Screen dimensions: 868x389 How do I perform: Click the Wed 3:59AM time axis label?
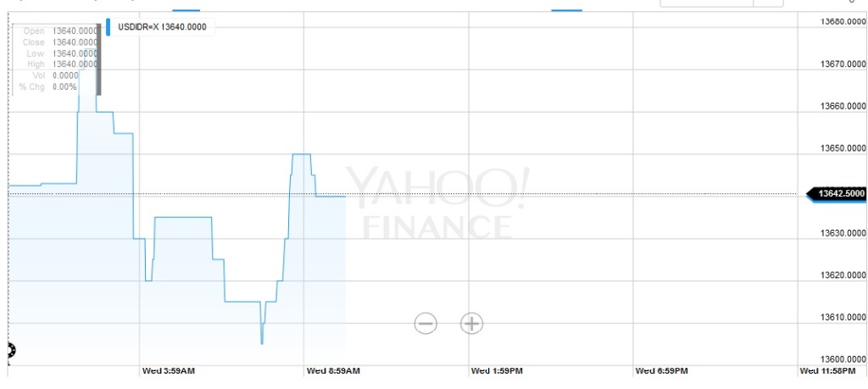tap(168, 371)
